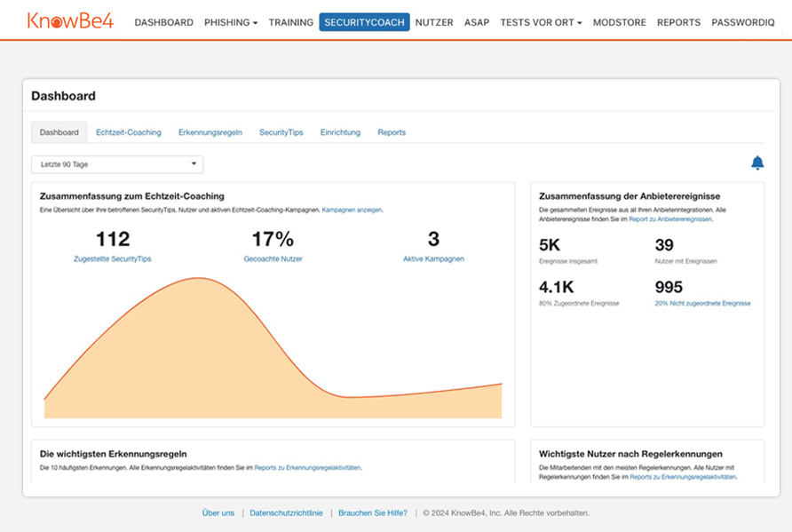This screenshot has height=532, width=792.
Task: Open Reports zu Erkennungsregelaktivitäten under Die wichtigsten Erkennungsregeln
Action: tap(307, 467)
